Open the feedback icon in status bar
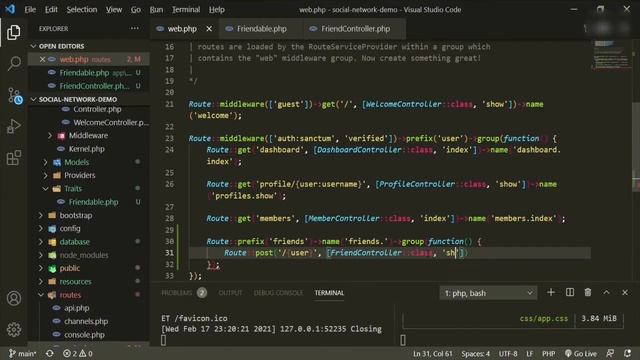 pyautogui.click(x=610, y=353)
